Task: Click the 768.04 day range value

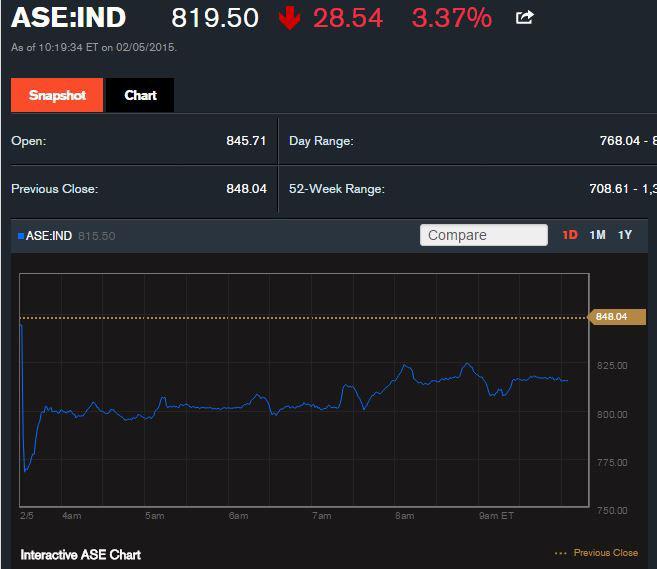Action: (620, 141)
